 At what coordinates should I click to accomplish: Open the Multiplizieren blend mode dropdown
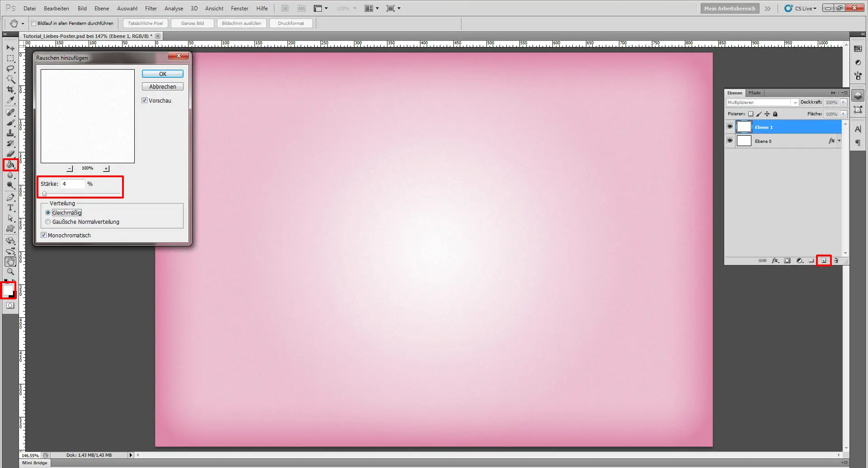(796, 102)
